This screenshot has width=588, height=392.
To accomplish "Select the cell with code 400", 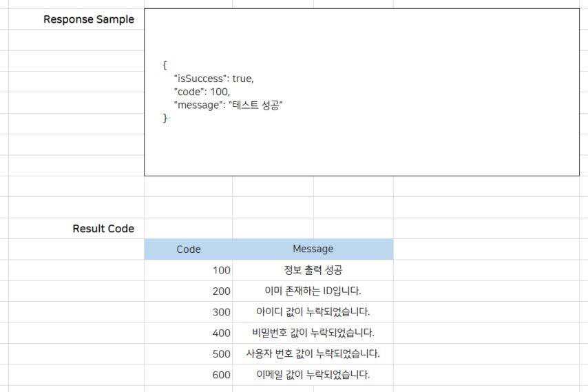I will pyautogui.click(x=188, y=333).
